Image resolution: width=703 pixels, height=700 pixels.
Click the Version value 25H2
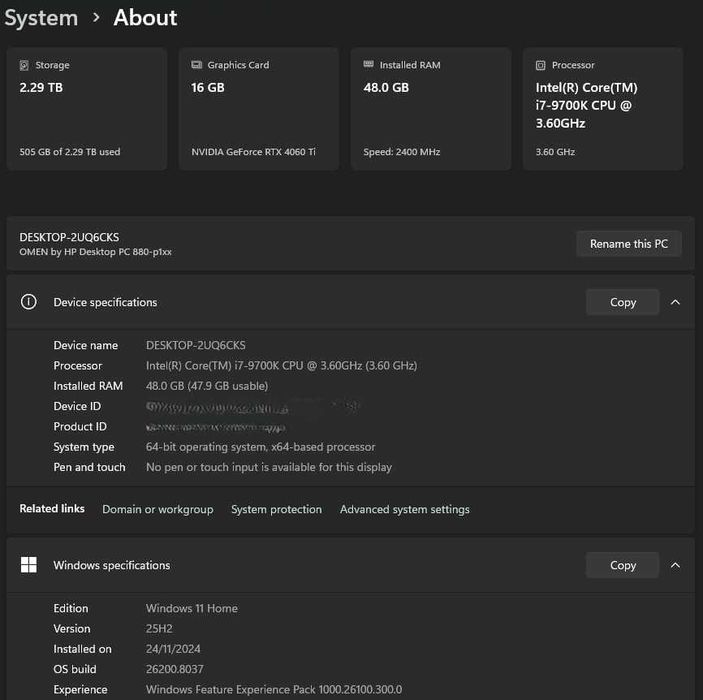click(159, 629)
